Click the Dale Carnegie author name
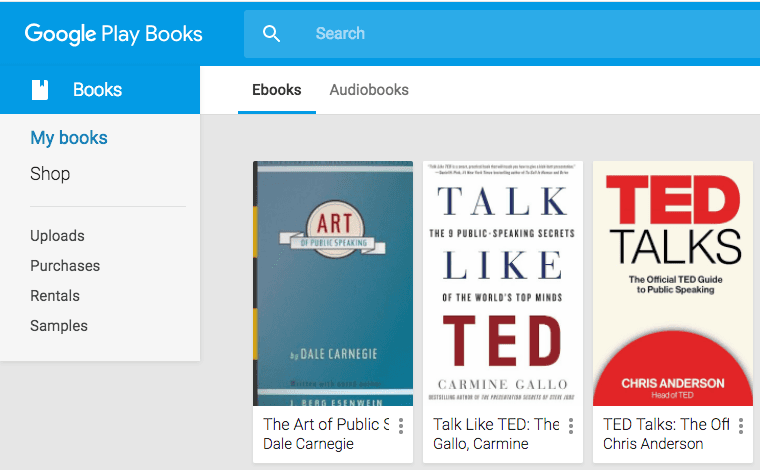 308,444
